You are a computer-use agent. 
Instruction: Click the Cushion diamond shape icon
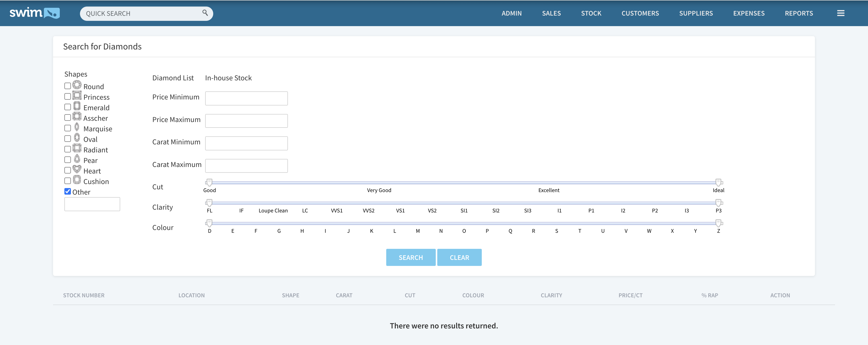(77, 180)
